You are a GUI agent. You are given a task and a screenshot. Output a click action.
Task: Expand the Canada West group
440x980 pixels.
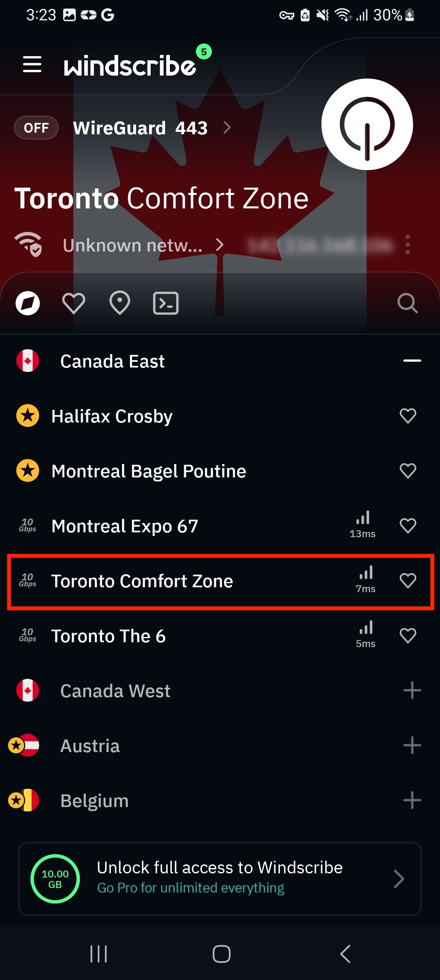[412, 691]
